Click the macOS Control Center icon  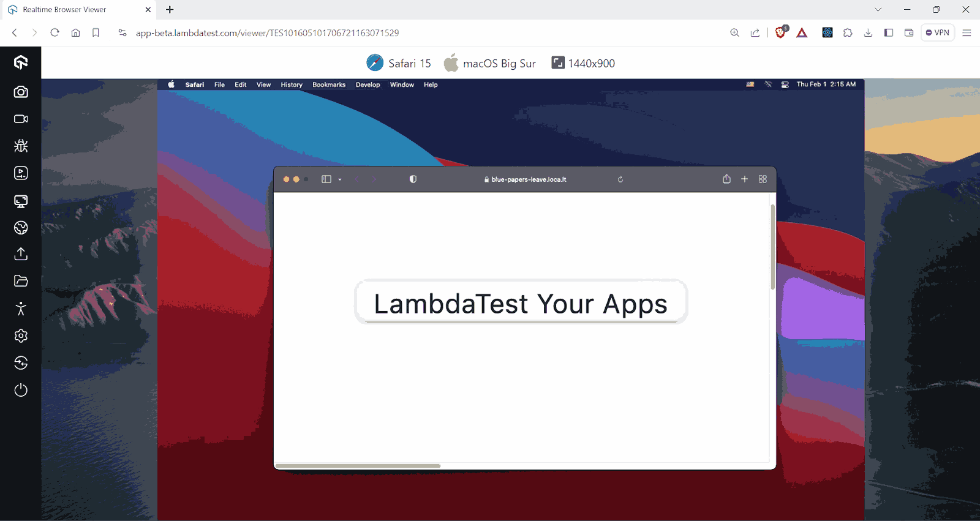pos(785,84)
